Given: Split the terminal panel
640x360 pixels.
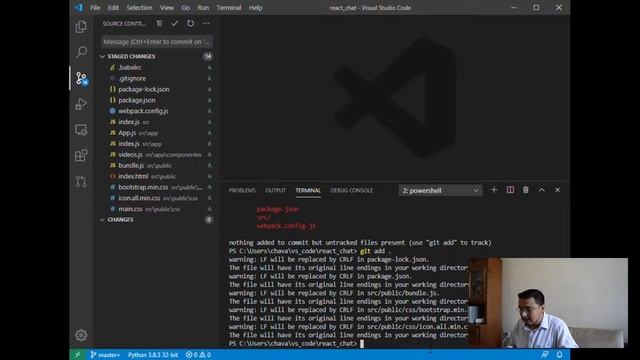Looking at the screenshot, I should [510, 190].
